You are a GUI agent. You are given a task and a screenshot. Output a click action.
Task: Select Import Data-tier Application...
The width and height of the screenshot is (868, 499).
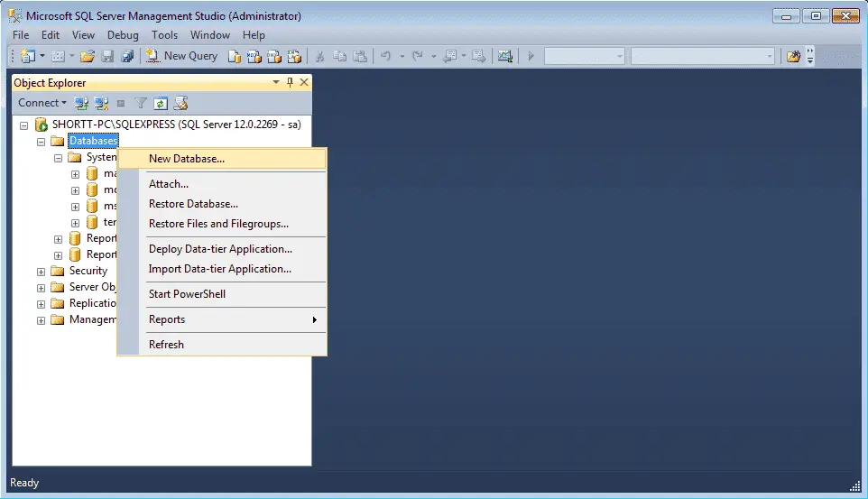coord(222,269)
